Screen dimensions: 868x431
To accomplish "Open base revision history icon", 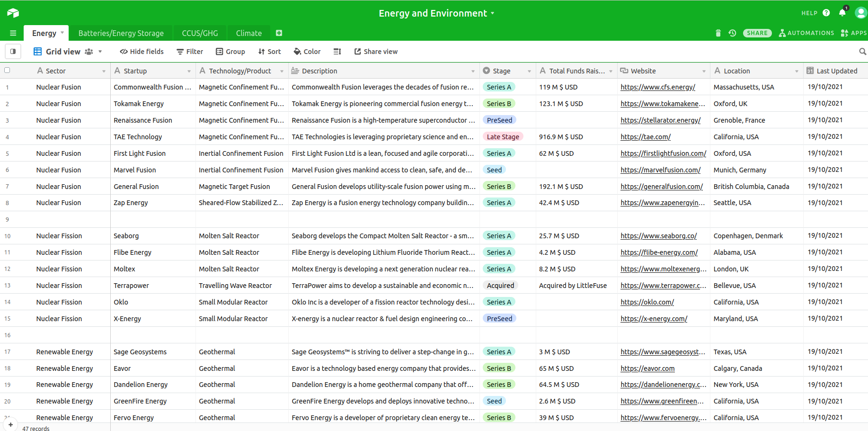I will tap(732, 33).
